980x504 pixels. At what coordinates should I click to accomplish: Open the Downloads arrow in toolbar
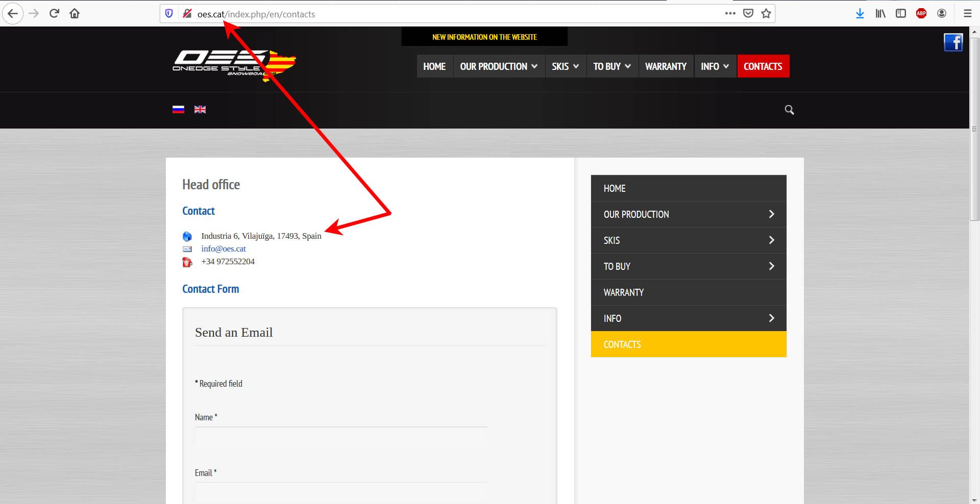[x=860, y=14]
